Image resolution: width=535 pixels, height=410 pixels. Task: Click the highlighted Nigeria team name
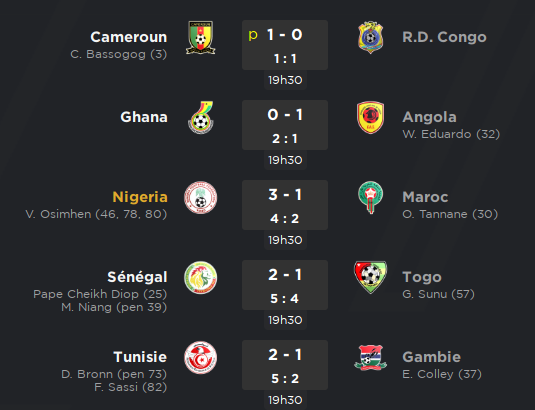tap(140, 197)
